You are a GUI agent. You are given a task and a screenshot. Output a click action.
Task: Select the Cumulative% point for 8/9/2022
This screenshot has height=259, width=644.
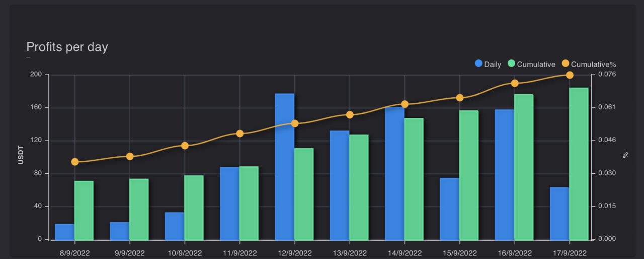[x=75, y=162]
